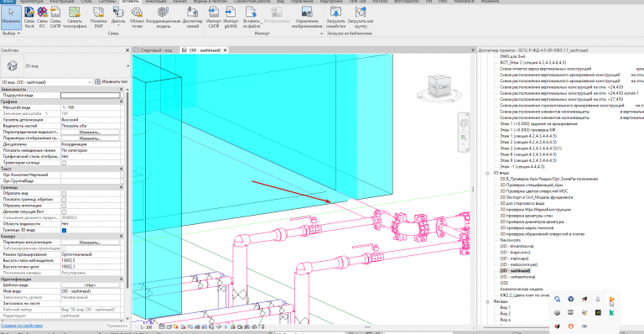
Task: Click the zoom tool on navigation bar
Action: pos(464,138)
